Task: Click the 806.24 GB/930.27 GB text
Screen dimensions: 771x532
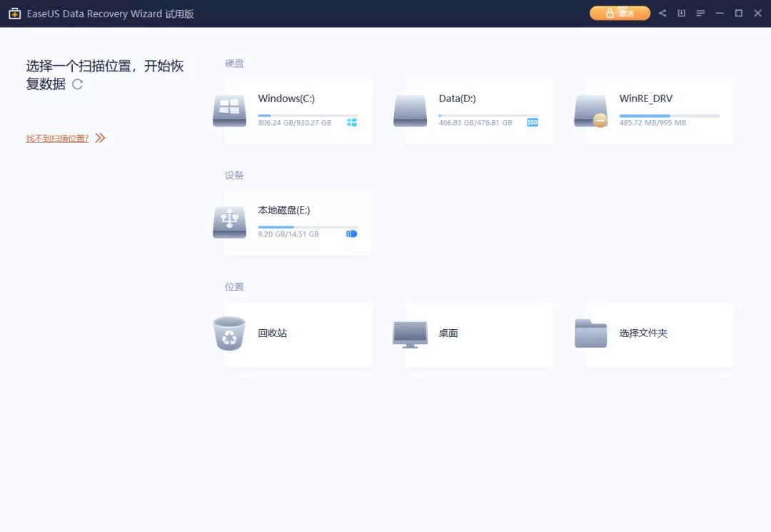Action: point(295,122)
